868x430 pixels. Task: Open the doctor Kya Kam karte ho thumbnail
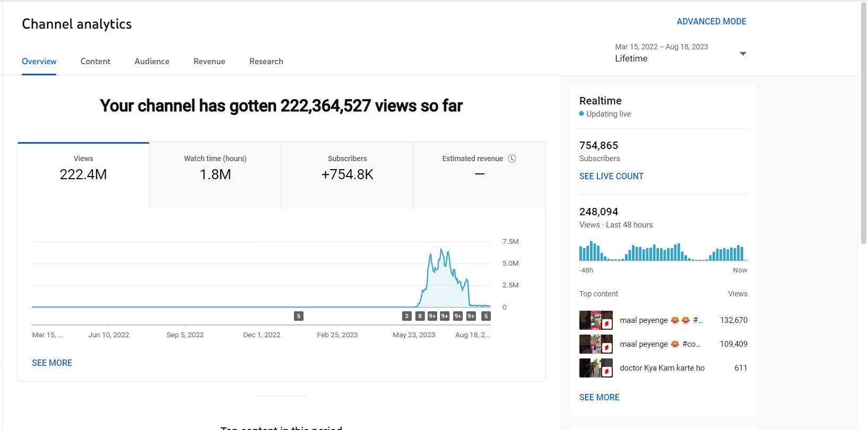coord(596,368)
